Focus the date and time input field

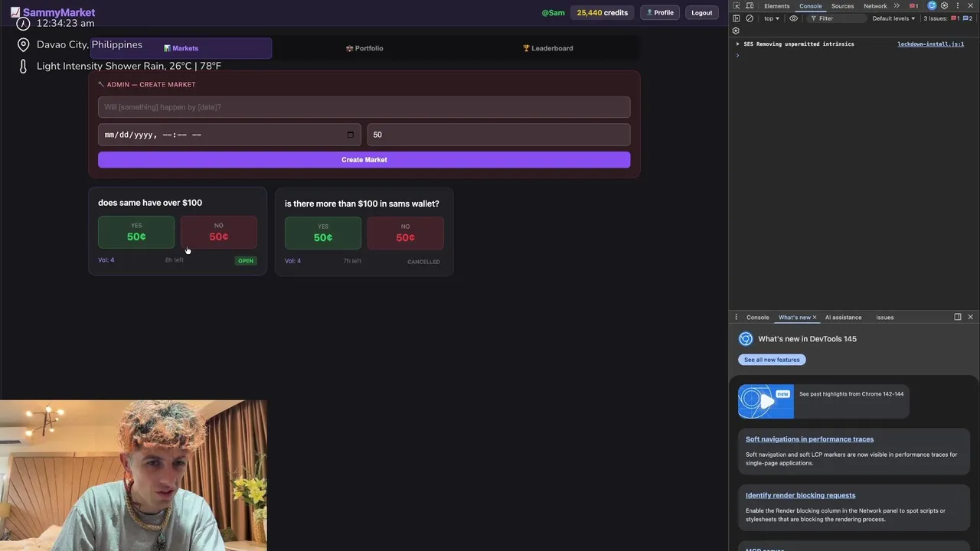click(x=230, y=135)
